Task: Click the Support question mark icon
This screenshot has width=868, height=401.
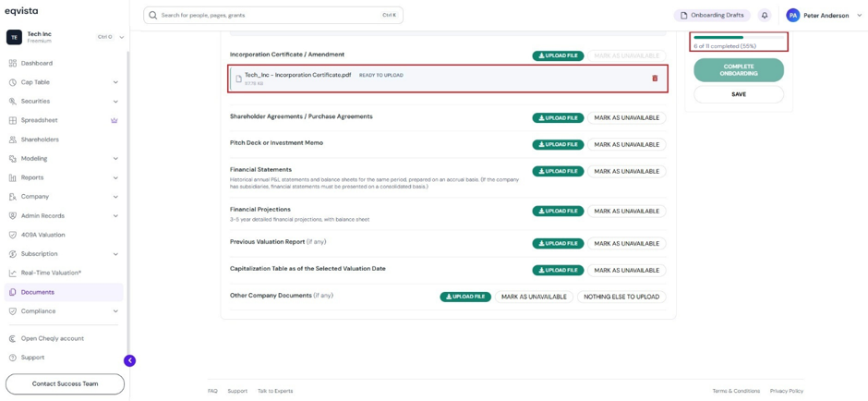Action: [x=13, y=358]
